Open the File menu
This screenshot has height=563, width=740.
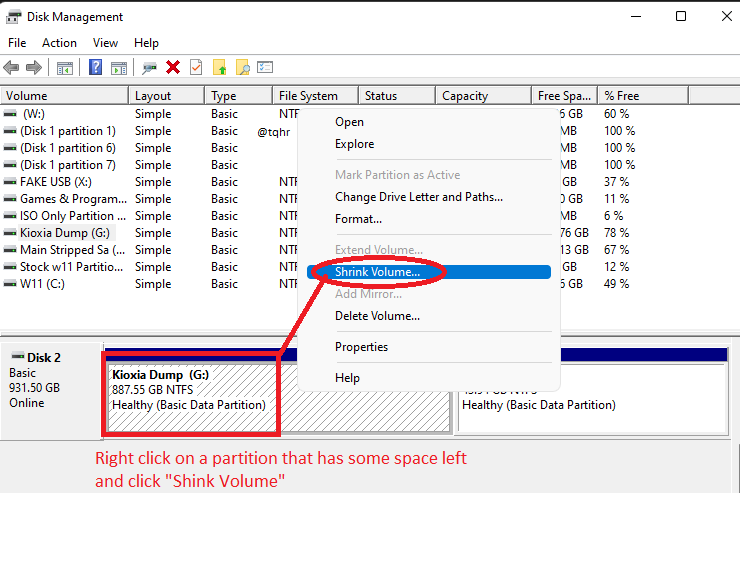click(17, 43)
